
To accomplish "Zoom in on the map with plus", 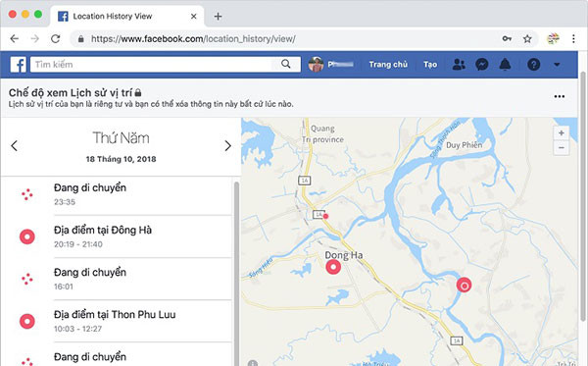I will tap(561, 132).
